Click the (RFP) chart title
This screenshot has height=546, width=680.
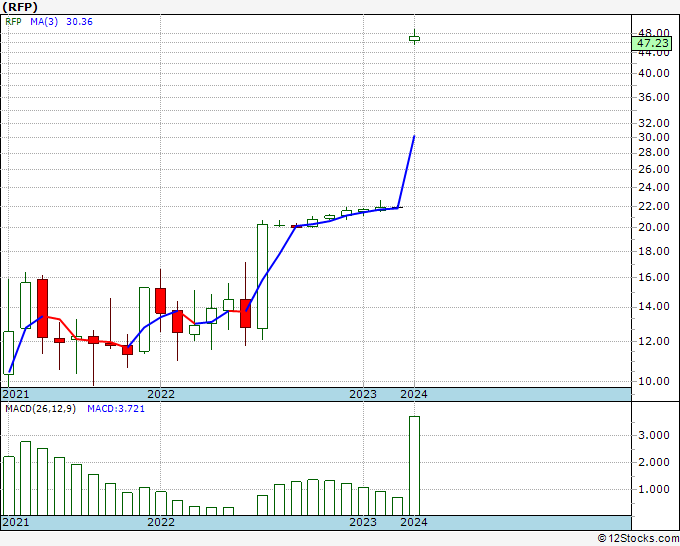pyautogui.click(x=20, y=7)
